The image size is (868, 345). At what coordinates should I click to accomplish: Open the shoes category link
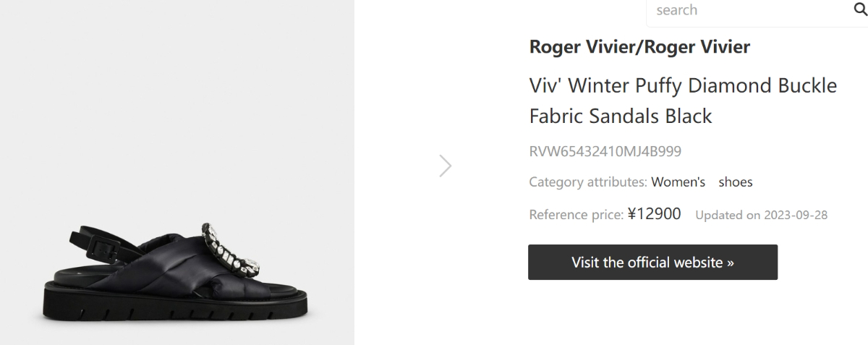735,182
